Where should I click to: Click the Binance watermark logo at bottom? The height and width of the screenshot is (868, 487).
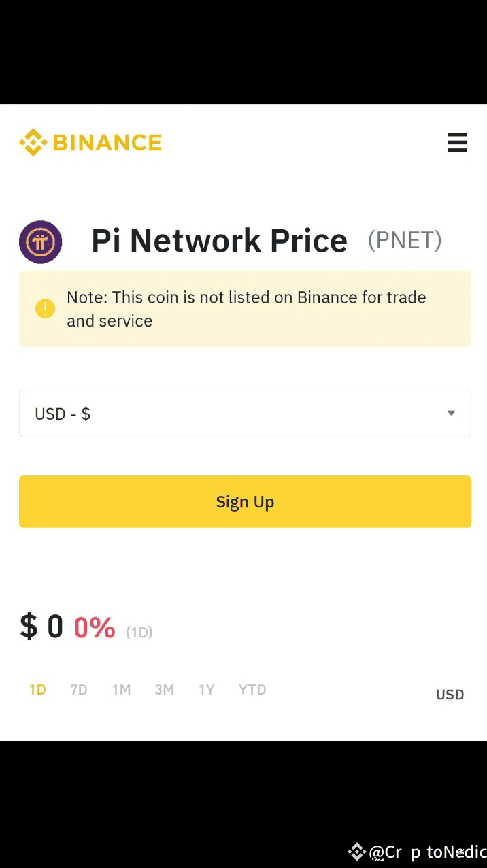pyautogui.click(x=357, y=852)
